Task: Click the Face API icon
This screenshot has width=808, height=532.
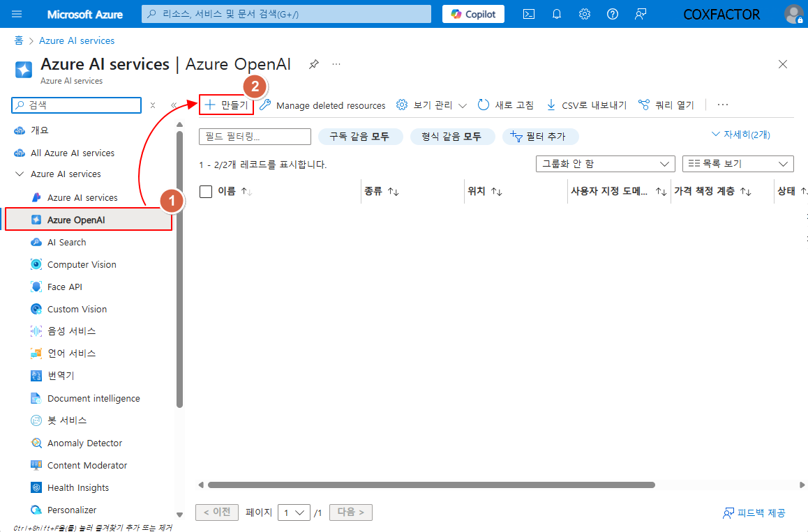Action: (x=36, y=287)
